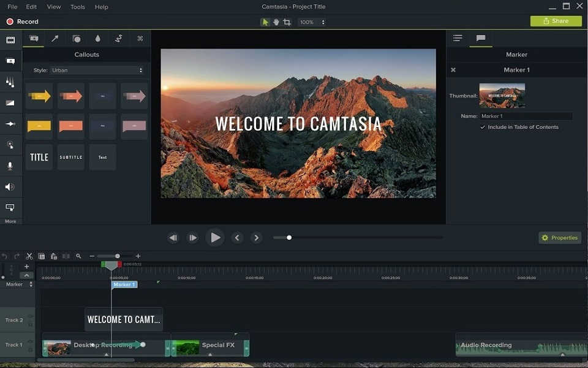The width and height of the screenshot is (588, 368).
Task: Remove Marker 1 with the X icon
Action: pos(453,70)
